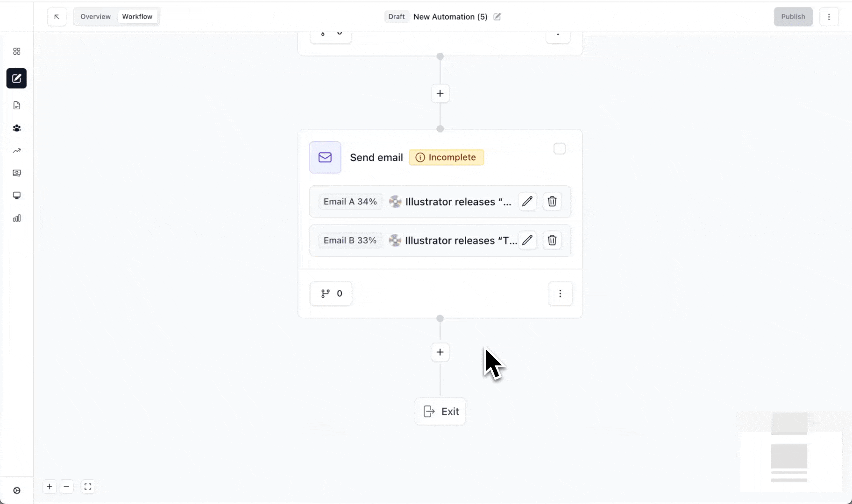This screenshot has height=504, width=852.
Task: Zoom out using the minus control
Action: (x=67, y=486)
